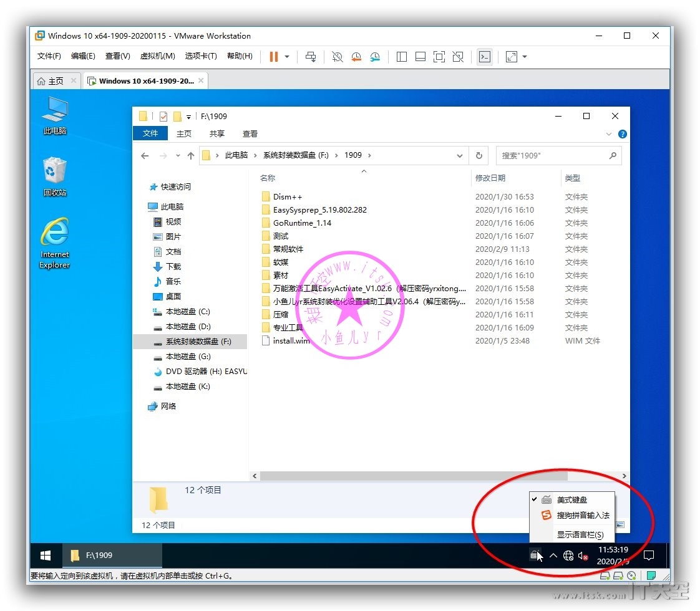Go up one folder level
This screenshot has width=700, height=611.
(191, 156)
